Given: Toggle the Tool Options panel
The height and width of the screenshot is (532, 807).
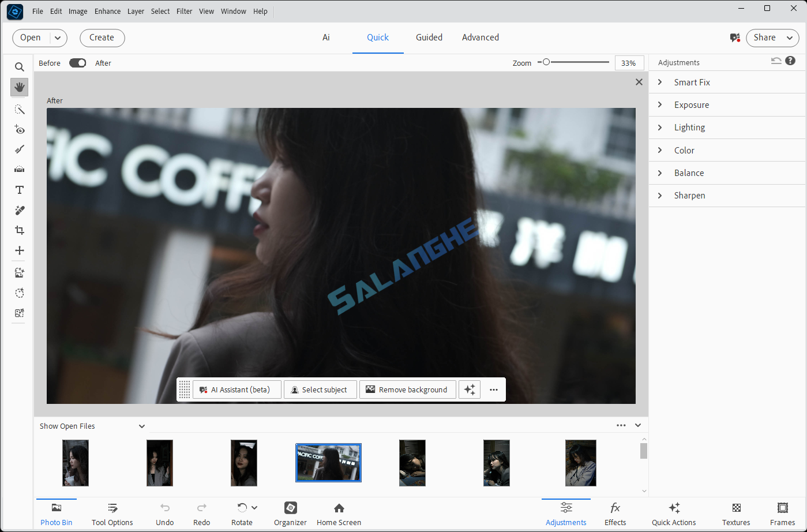Looking at the screenshot, I should coord(112,514).
